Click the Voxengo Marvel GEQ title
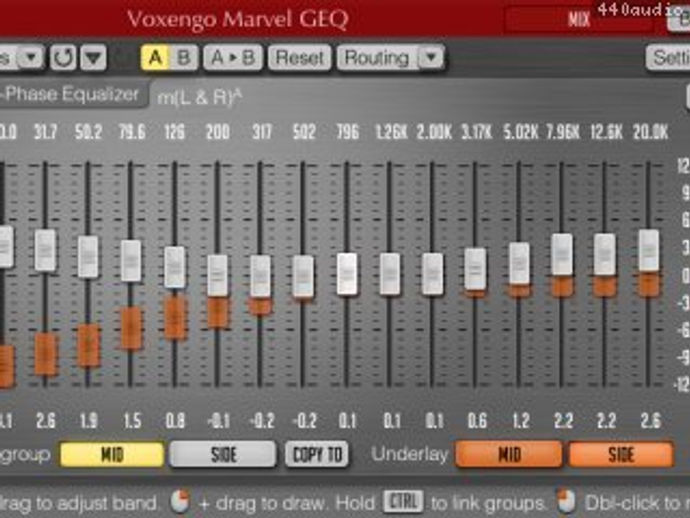 coord(238,19)
